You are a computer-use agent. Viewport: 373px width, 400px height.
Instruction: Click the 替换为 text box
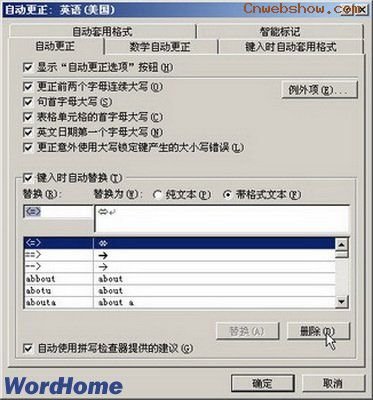(222, 218)
